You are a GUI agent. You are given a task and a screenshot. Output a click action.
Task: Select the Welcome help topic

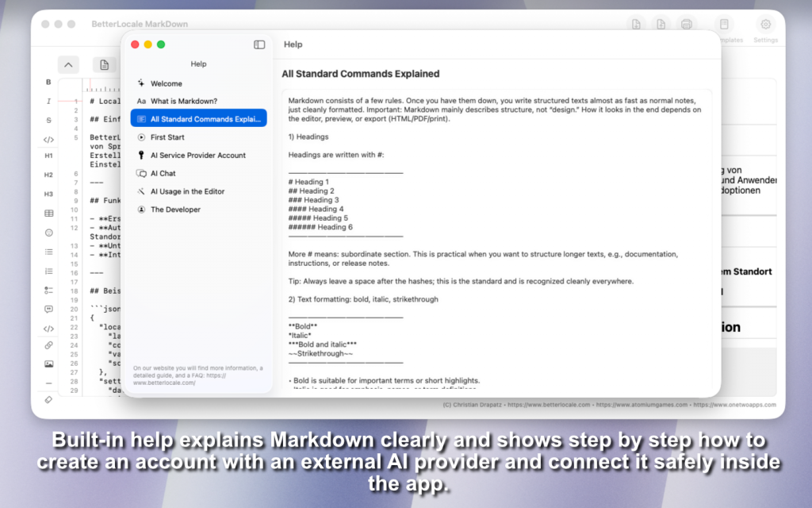click(167, 83)
